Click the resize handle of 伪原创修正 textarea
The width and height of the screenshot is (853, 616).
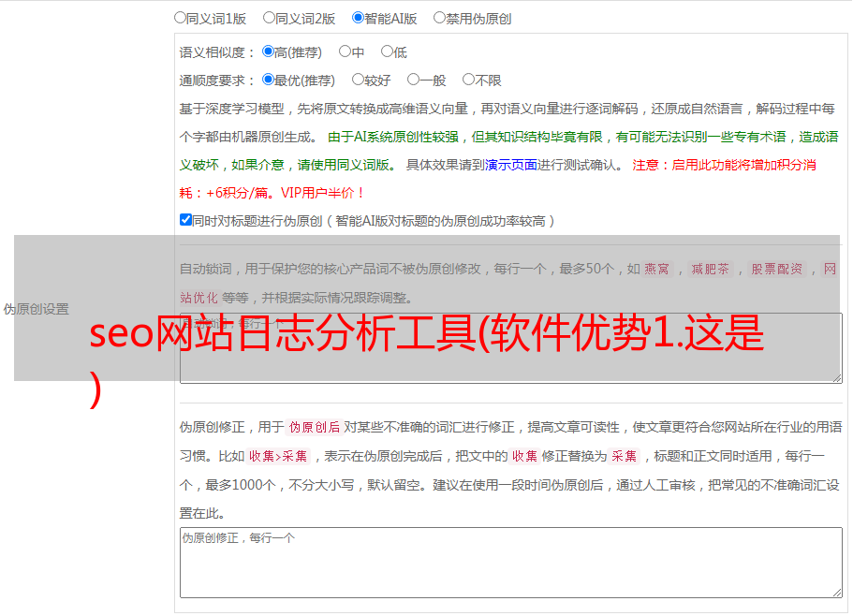coord(837,593)
